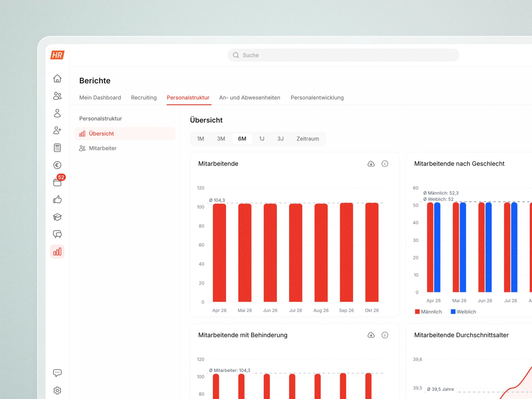Open the An- und Abwesenheiten tab
This screenshot has width=532, height=399.
(250, 98)
